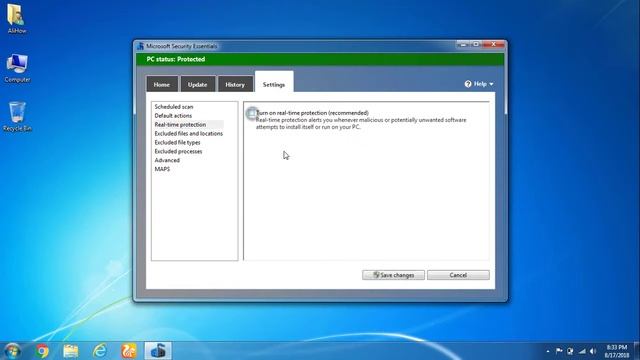Select Real-time protection in settings list

tap(180, 124)
